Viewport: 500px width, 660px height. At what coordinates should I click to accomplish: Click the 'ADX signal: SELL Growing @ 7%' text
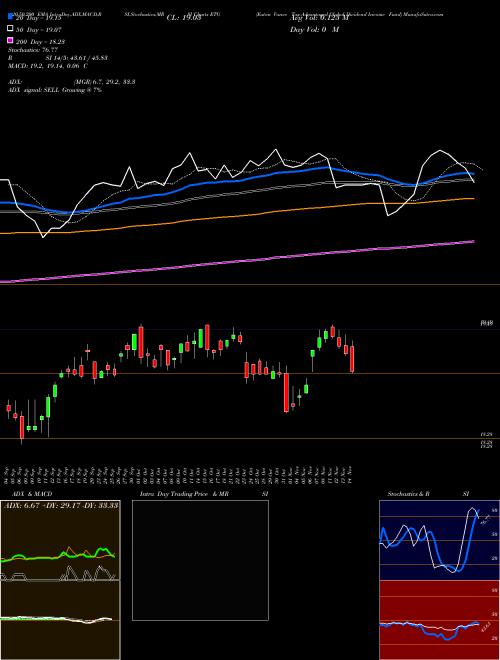pyautogui.click(x=55, y=90)
